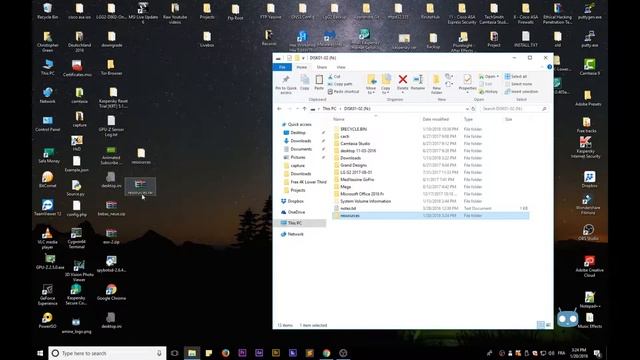Select the notes.txt file row
Viewport: 640px width, 360px height.
click(431, 209)
